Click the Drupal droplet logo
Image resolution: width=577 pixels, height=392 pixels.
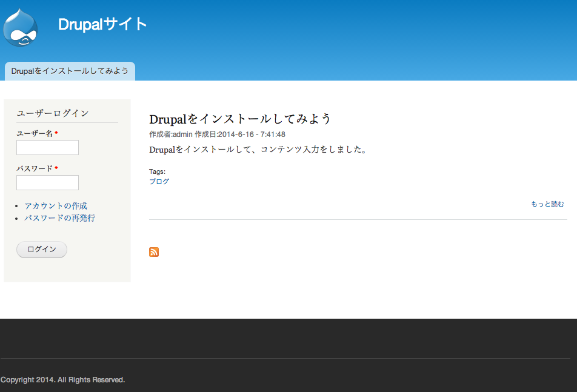click(x=21, y=28)
